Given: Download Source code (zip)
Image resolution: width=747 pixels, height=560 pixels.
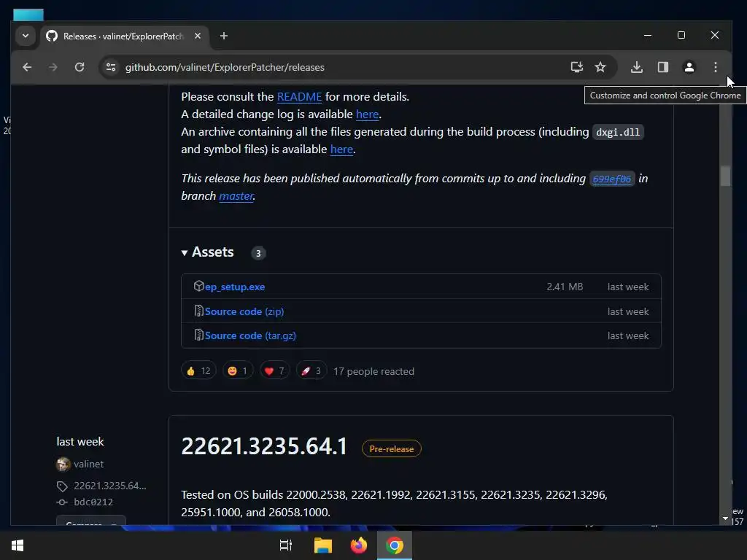Looking at the screenshot, I should click(244, 311).
